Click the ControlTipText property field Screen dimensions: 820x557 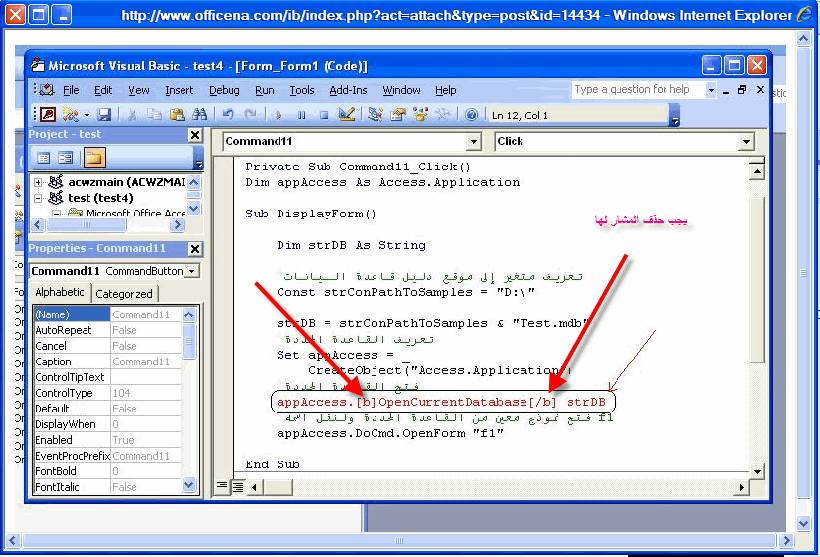[x=145, y=377]
